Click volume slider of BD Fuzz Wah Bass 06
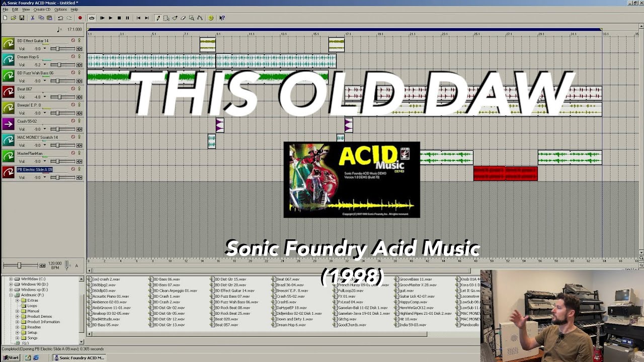 62,81
